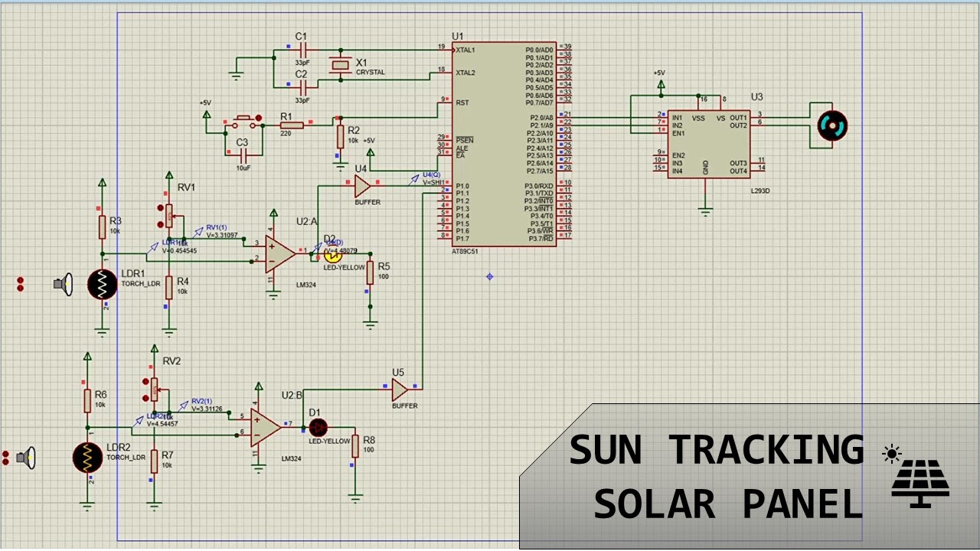The width and height of the screenshot is (980, 551).
Task: Click the lit D2 yellow LED
Action: coord(332,255)
